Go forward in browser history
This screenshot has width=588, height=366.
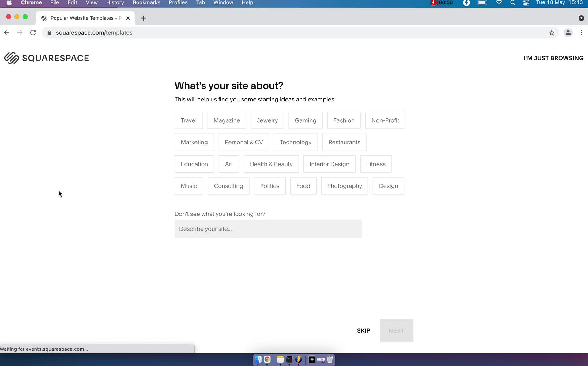(x=20, y=32)
